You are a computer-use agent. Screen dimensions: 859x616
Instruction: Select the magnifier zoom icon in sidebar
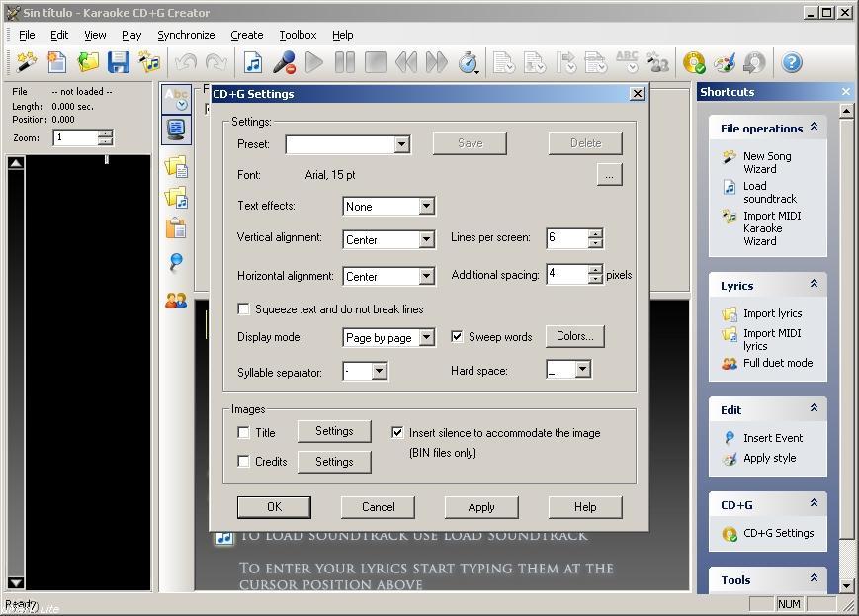(176, 262)
